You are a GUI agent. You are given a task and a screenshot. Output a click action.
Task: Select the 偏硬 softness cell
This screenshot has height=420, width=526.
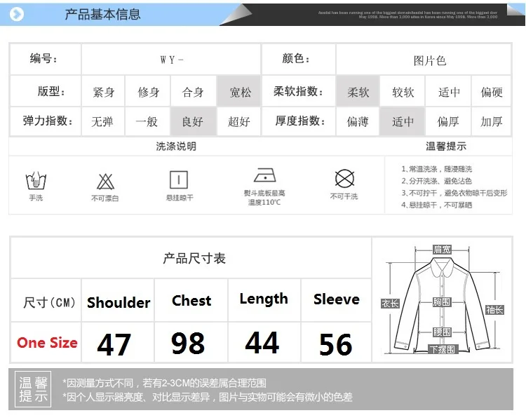[492, 92]
